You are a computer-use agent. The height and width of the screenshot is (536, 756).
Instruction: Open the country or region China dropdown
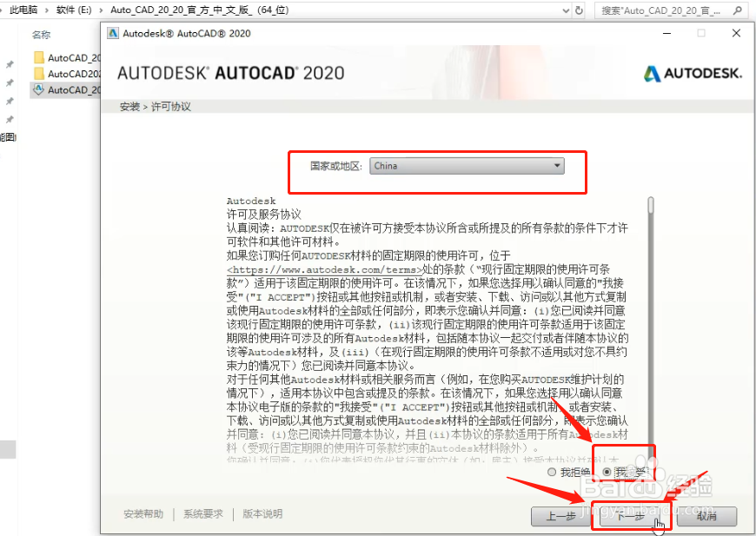coord(467,166)
